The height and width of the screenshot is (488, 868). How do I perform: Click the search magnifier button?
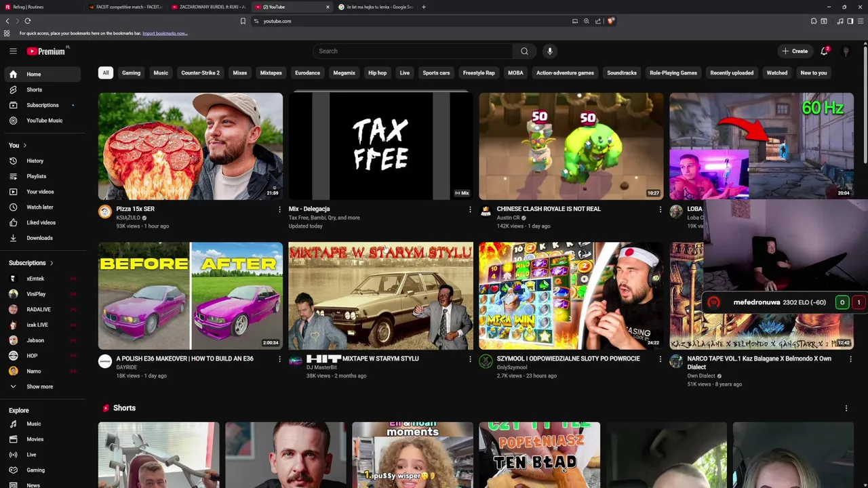tap(524, 51)
